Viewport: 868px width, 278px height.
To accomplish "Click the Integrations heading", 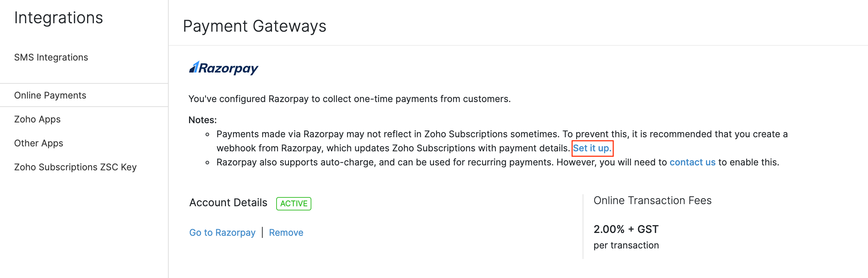I will [59, 17].
